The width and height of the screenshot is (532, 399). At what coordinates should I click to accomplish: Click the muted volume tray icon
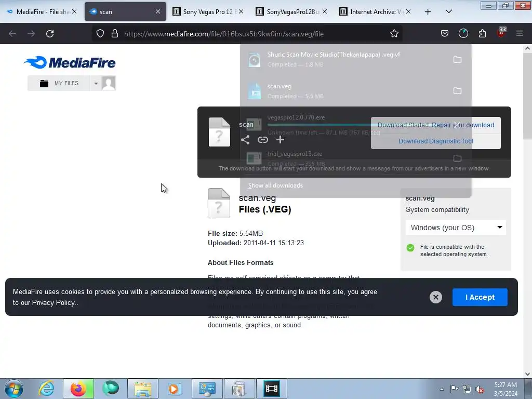(480, 389)
